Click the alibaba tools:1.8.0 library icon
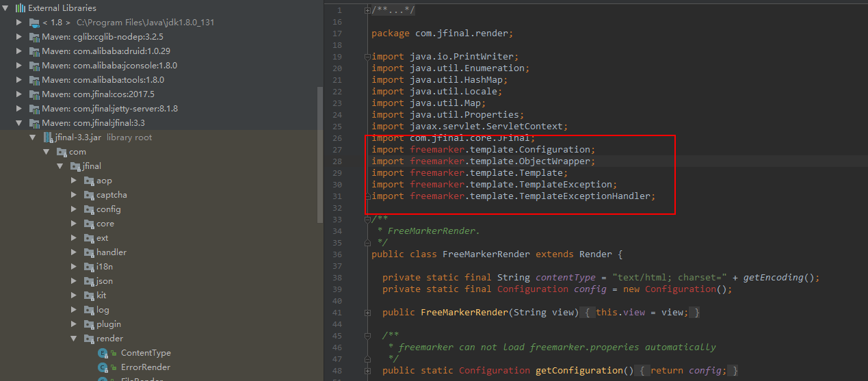The image size is (868, 381). pyautogui.click(x=34, y=80)
